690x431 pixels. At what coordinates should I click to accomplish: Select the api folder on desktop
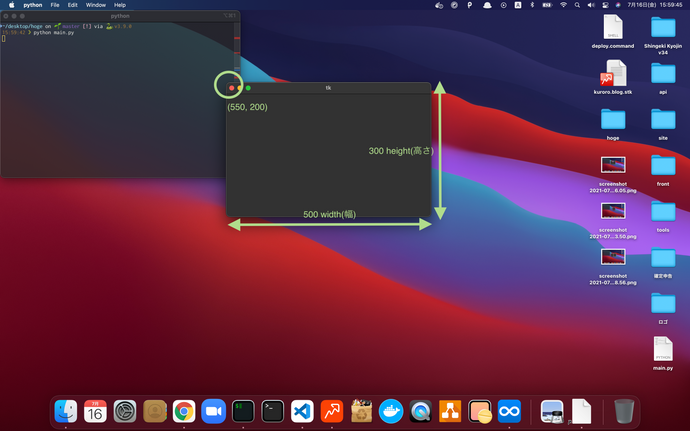663,73
